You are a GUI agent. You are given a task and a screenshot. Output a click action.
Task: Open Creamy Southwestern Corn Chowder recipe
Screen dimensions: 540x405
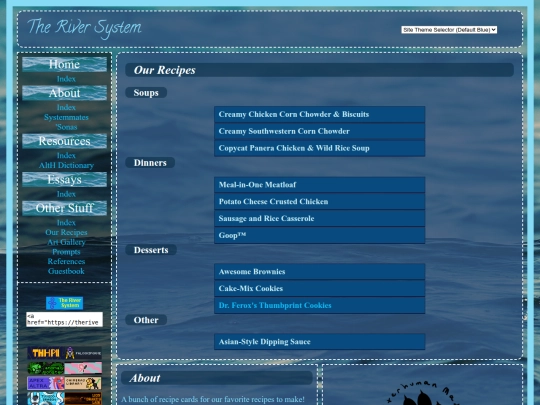click(320, 131)
